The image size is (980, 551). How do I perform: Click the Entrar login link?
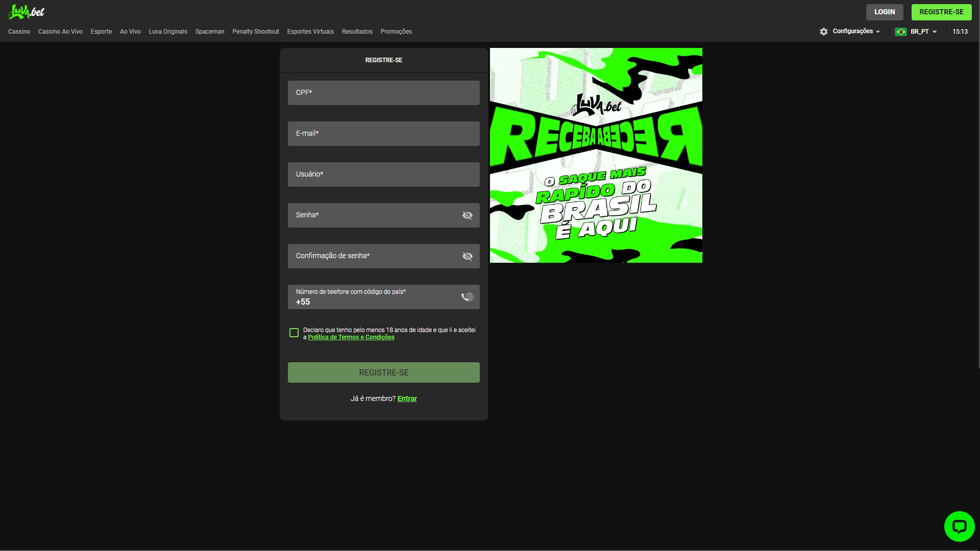(x=407, y=398)
